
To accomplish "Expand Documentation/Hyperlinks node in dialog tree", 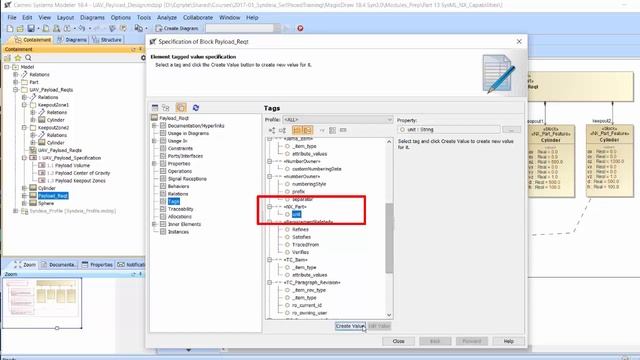I will point(155,126).
